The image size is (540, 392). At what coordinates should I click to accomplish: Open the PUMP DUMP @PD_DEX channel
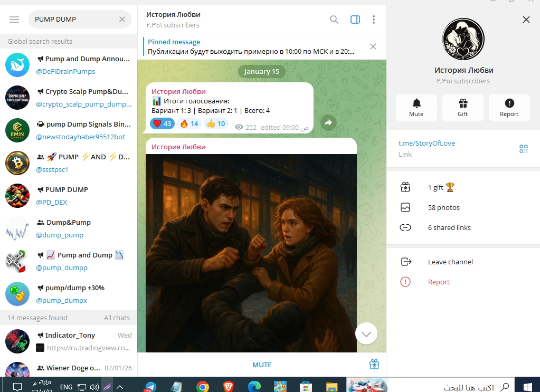(69, 196)
